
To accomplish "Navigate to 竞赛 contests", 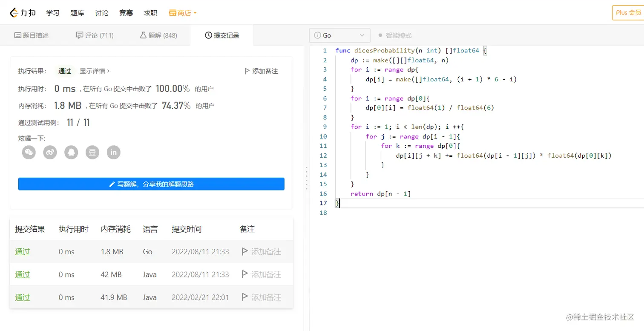I will [x=126, y=13].
